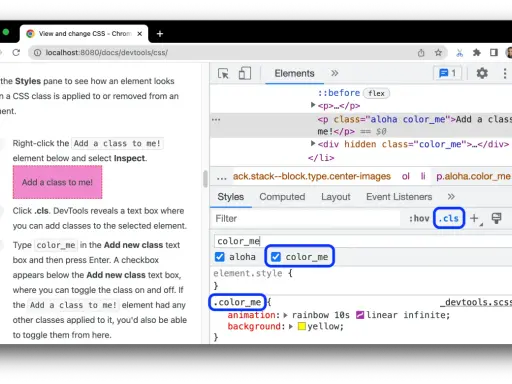Open a new browser tab
512x384 pixels.
[x=160, y=34]
